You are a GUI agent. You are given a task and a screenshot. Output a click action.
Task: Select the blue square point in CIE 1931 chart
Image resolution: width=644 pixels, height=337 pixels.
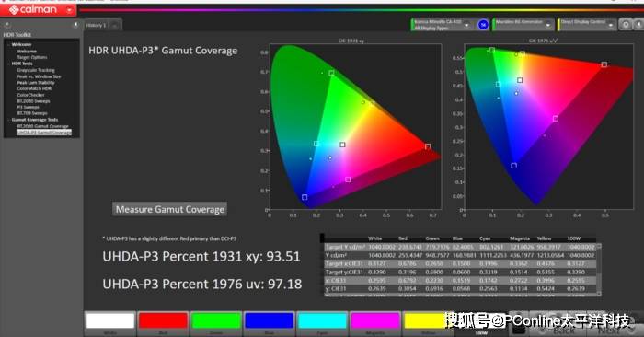[x=305, y=197]
